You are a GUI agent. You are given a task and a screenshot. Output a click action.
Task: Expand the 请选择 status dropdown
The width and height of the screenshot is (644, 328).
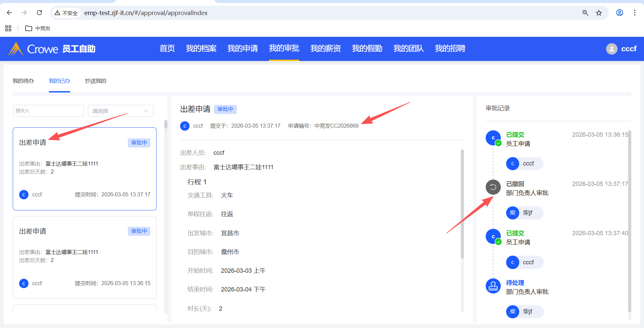(x=120, y=111)
